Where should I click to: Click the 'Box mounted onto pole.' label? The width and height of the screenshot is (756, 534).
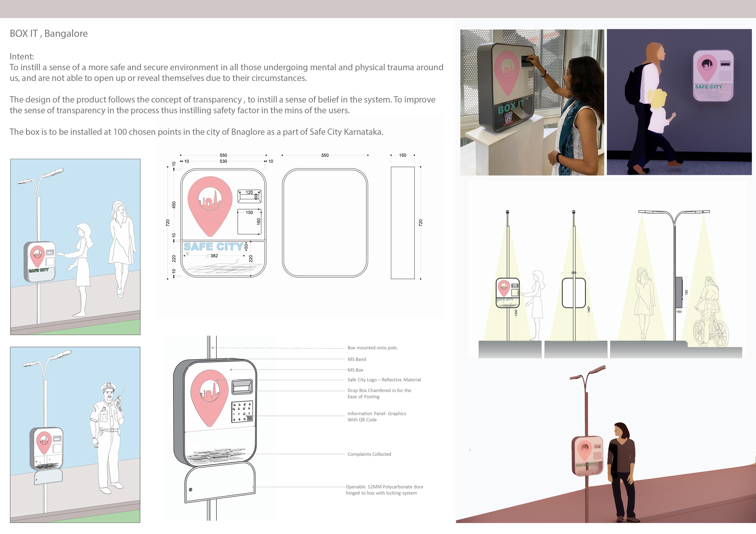[x=372, y=348]
